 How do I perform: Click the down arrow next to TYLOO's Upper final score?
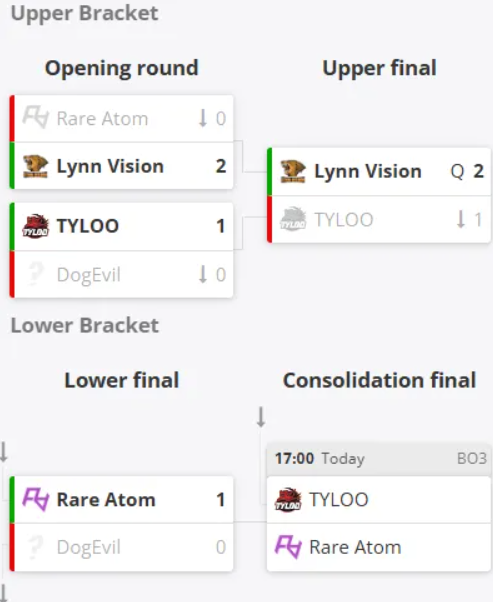coord(461,219)
